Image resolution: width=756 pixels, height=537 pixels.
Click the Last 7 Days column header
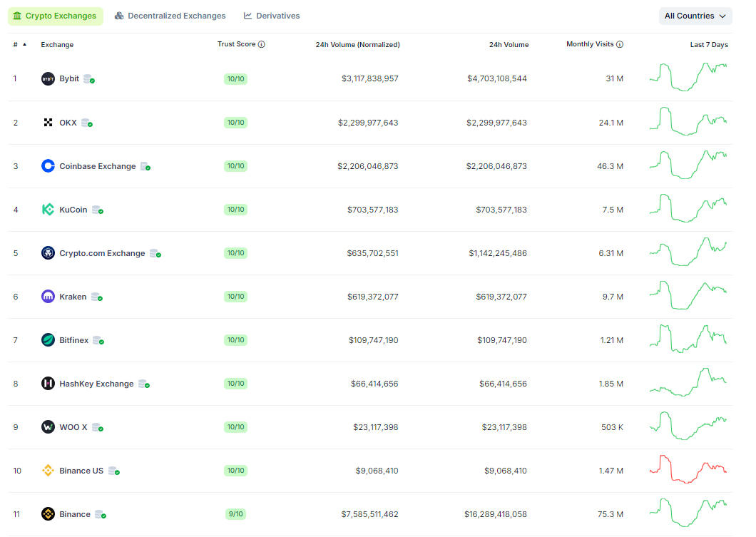[x=709, y=44]
